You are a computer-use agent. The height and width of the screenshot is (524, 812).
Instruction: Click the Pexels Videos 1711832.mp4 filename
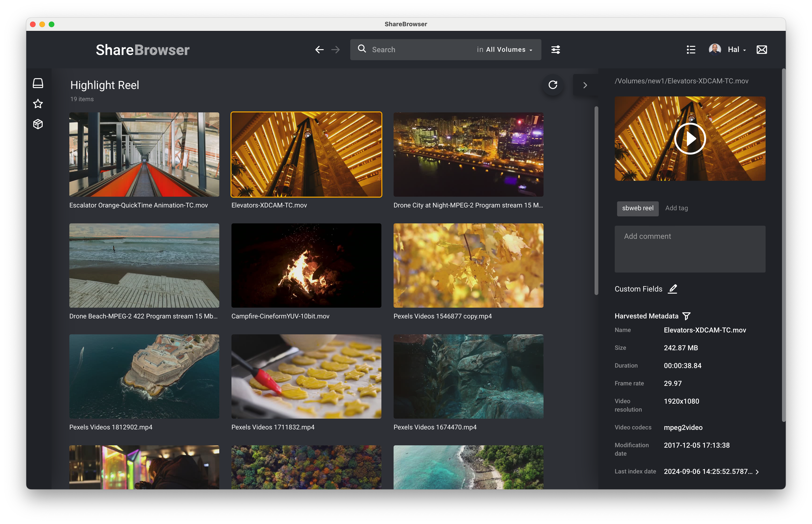click(273, 427)
